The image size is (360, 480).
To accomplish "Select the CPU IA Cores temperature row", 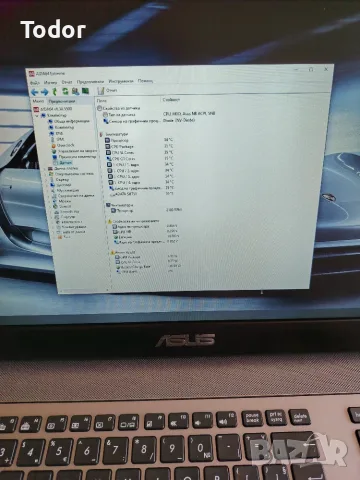I will (x=140, y=152).
